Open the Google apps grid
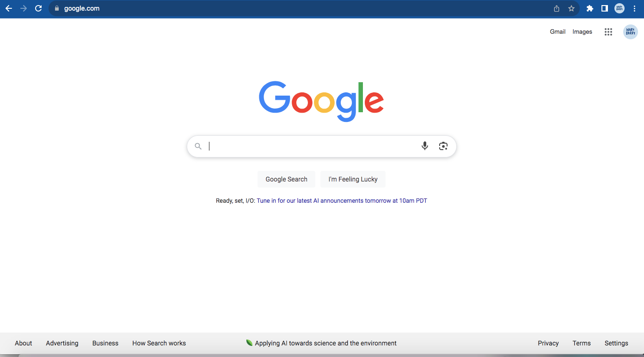The height and width of the screenshot is (357, 644). [608, 32]
